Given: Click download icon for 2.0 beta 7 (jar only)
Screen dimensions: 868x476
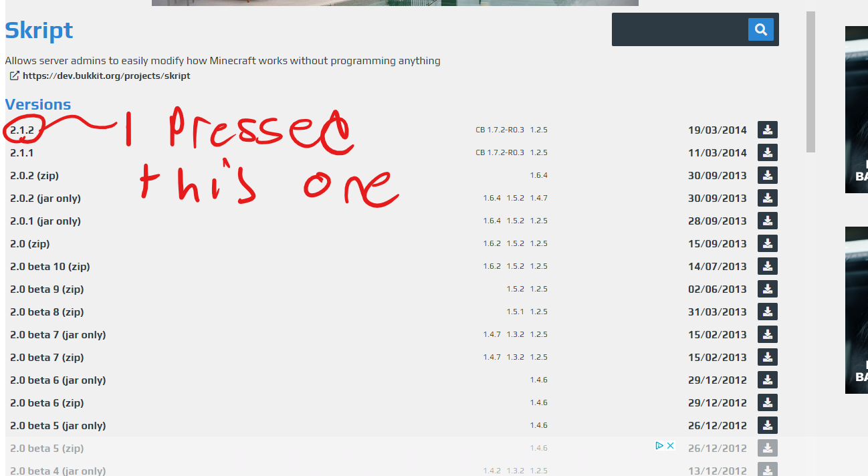Looking at the screenshot, I should (768, 334).
